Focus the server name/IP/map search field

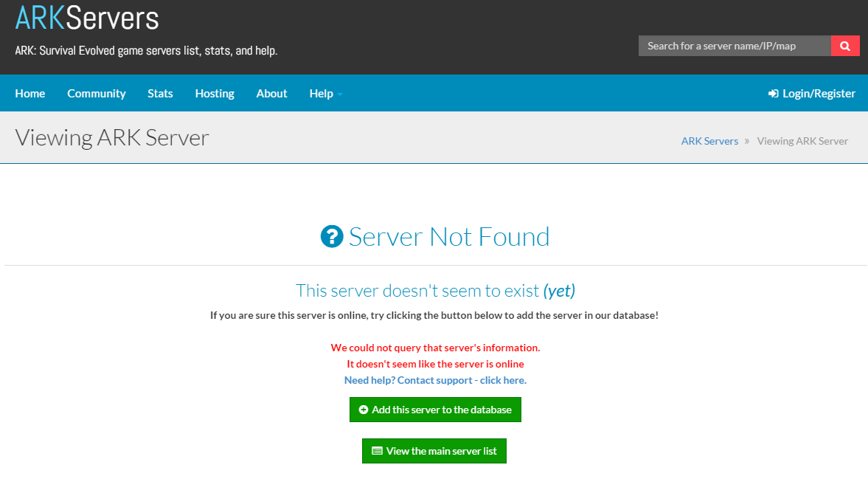point(735,46)
